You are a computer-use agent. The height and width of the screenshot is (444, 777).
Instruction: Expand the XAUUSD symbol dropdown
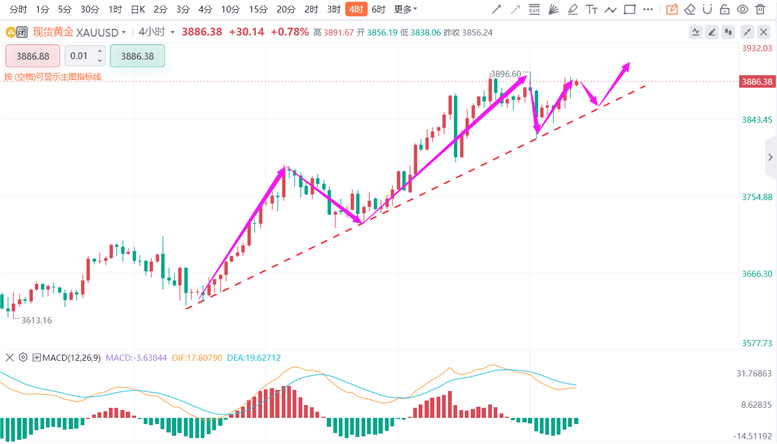(x=124, y=32)
